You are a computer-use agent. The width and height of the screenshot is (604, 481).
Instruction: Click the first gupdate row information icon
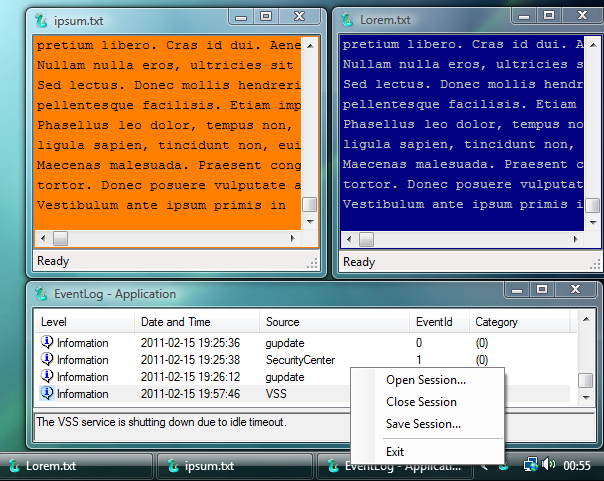(x=47, y=342)
